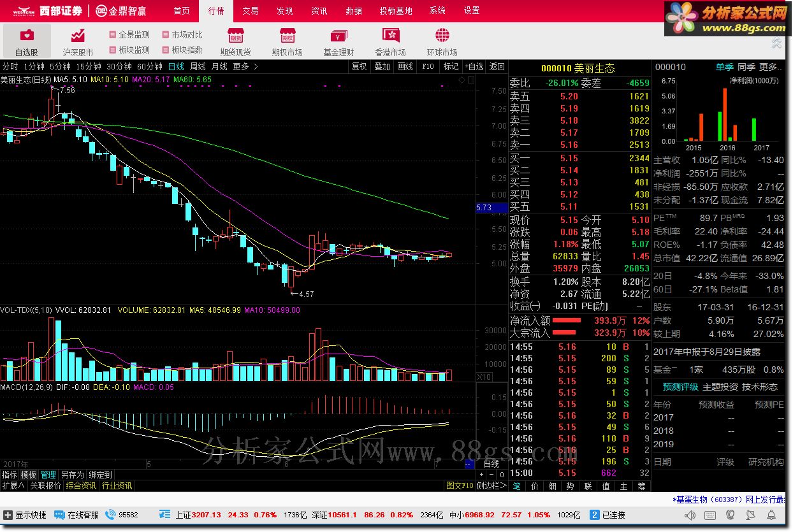Expand 更多 period options
The image size is (793, 532).
(245, 66)
